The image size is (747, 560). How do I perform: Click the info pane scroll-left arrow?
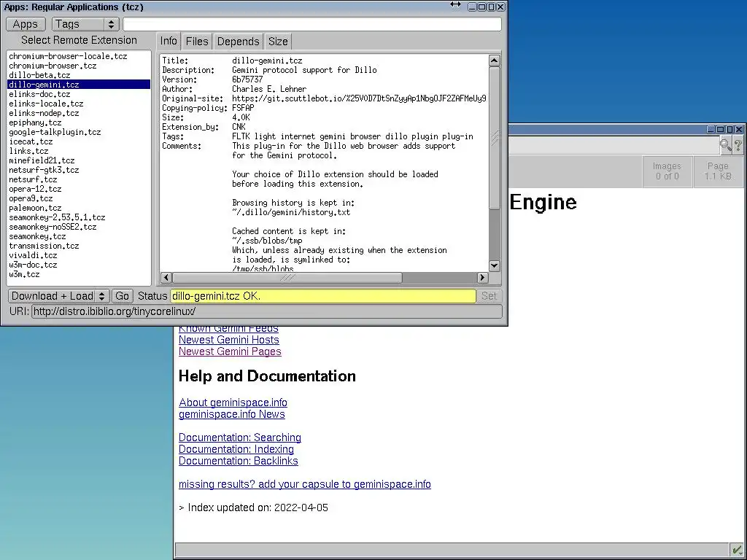pos(166,277)
